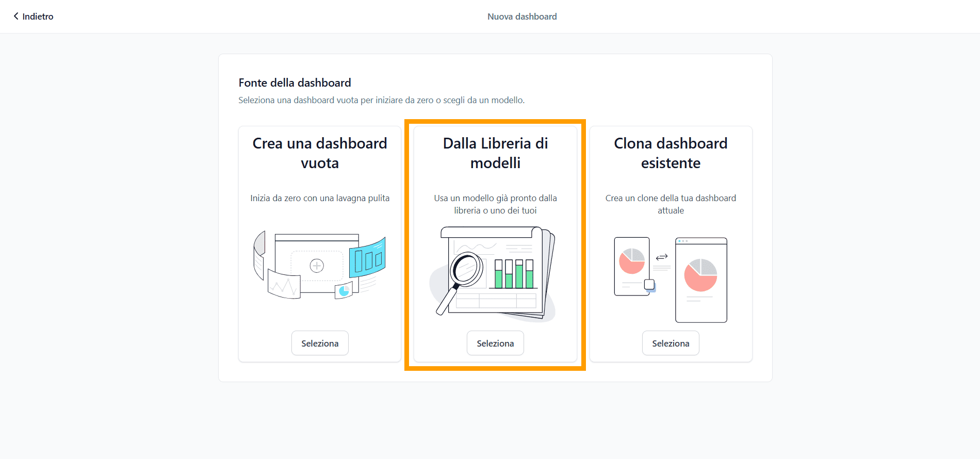Click the large pie chart in clone illustration
Viewport: 980px width, 459px height.
point(700,275)
